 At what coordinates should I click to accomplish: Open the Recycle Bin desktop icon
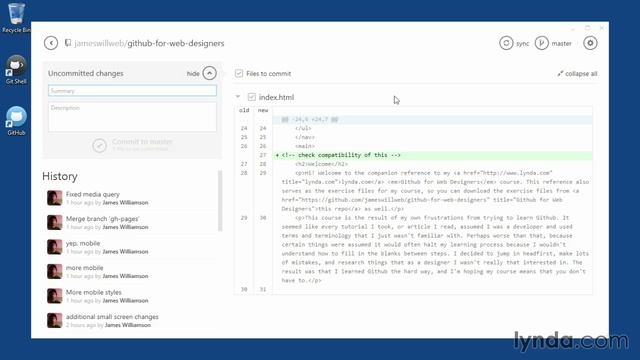16,18
